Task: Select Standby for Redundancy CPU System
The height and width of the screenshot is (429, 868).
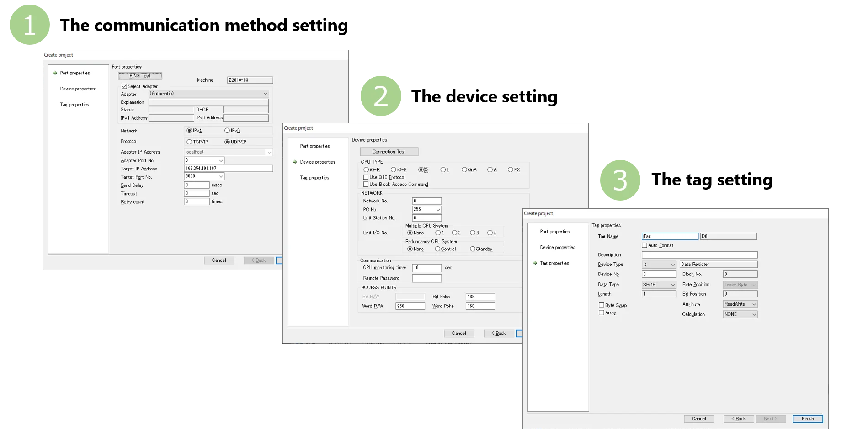Action: 473,249
